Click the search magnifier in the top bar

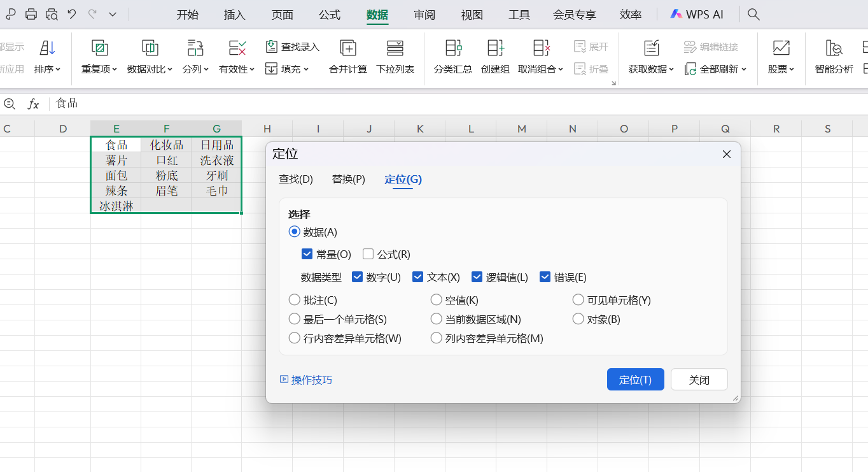[753, 14]
